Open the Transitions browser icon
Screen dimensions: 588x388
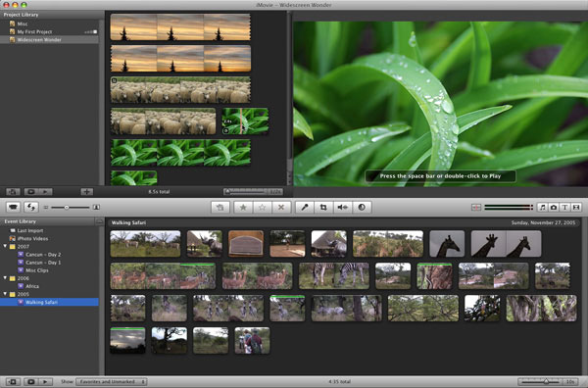pos(576,207)
